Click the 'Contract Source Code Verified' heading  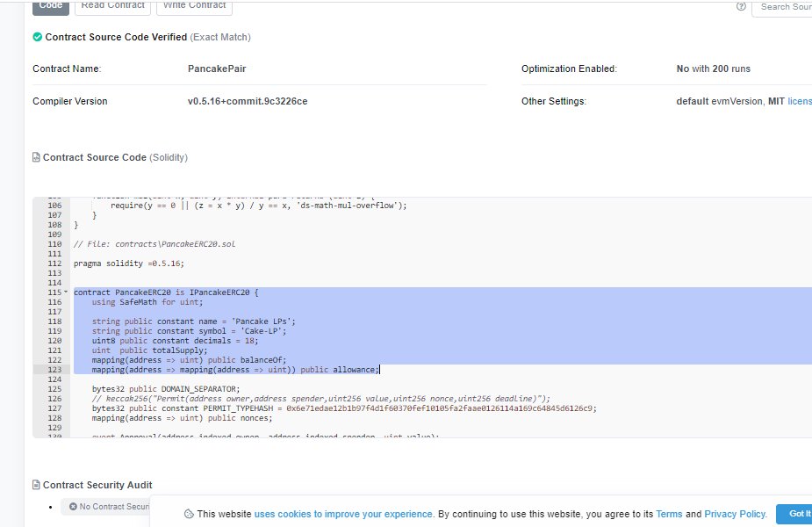pyautogui.click(x=116, y=37)
